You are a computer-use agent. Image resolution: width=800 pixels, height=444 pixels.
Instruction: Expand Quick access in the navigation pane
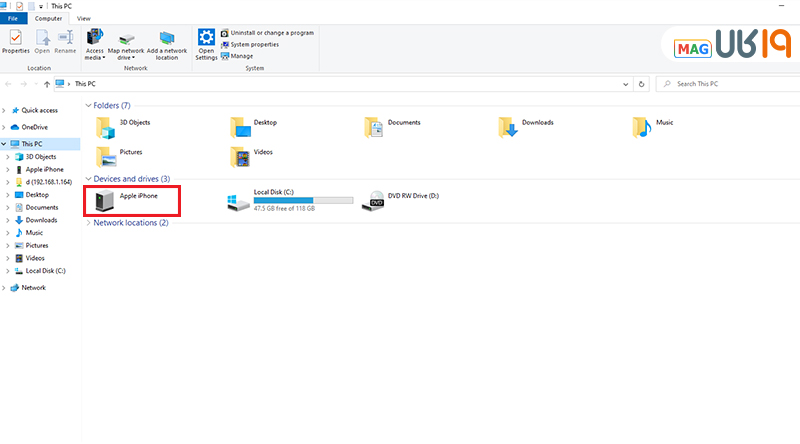pos(5,110)
